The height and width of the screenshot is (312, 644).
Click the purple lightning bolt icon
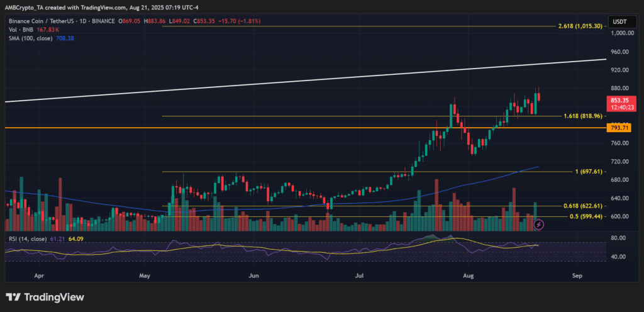[539, 224]
